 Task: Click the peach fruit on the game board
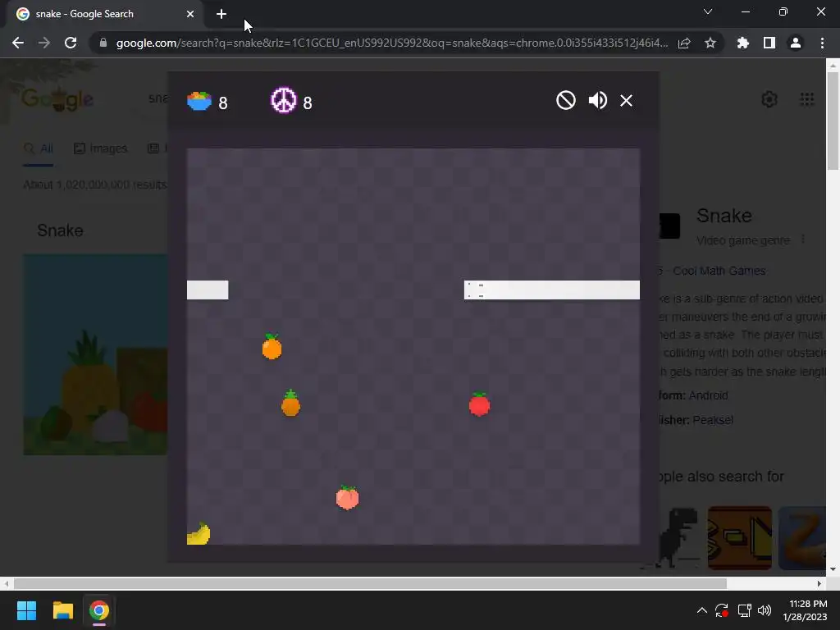pyautogui.click(x=347, y=498)
